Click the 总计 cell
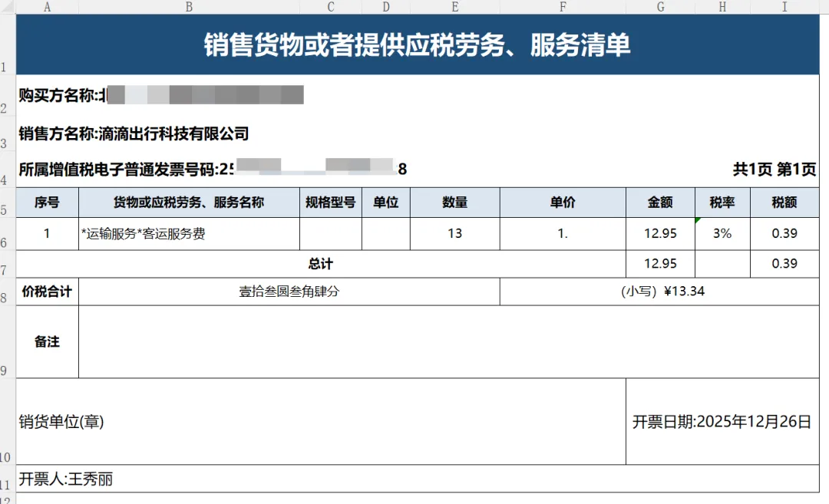The height and width of the screenshot is (504, 829). (x=321, y=264)
